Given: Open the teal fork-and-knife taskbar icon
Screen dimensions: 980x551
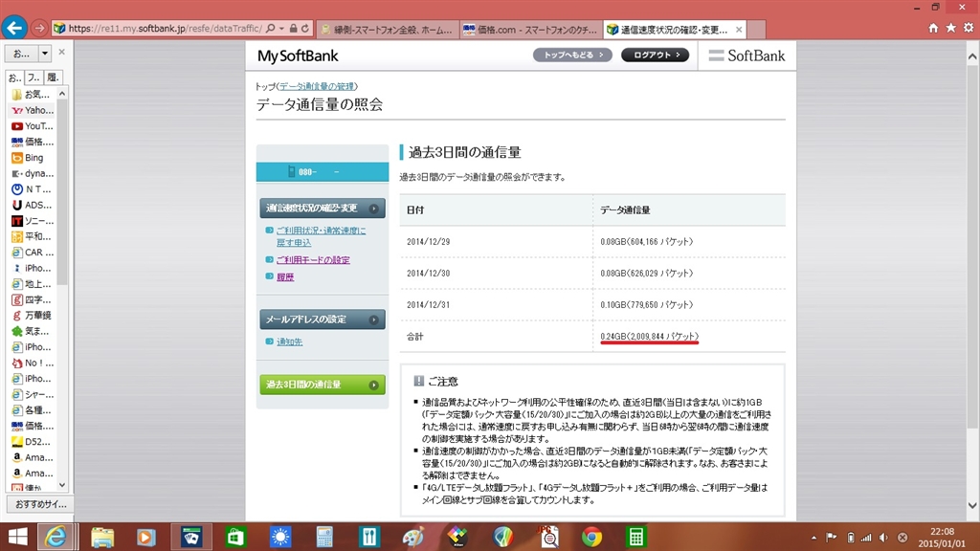Looking at the screenshot, I should [x=368, y=537].
